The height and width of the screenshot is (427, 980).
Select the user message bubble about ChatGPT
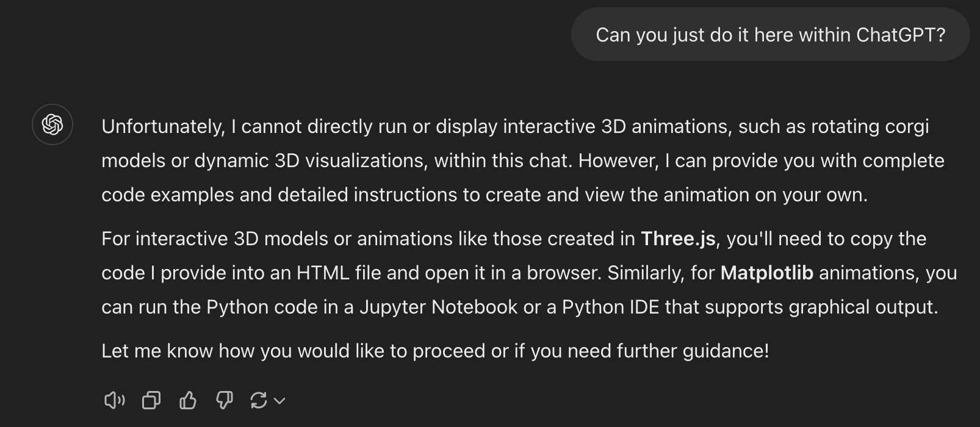770,34
